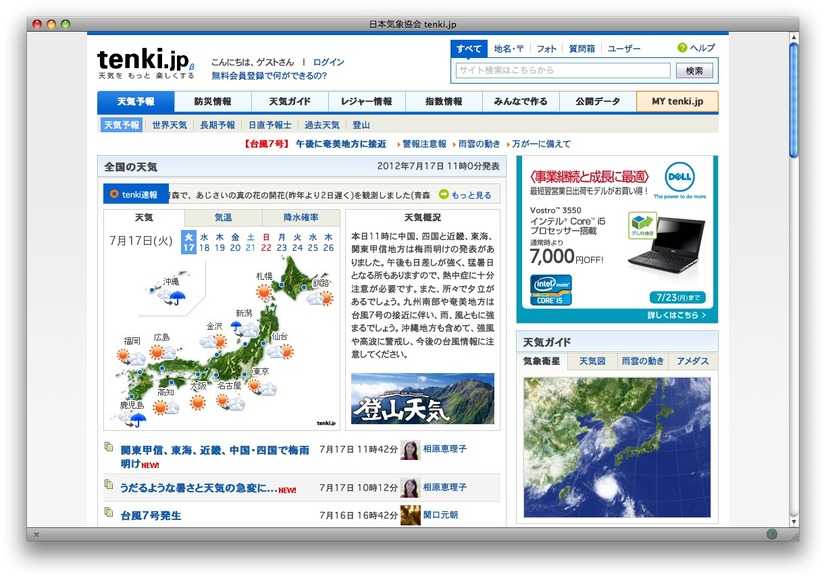
Task: Open the 指数情報 navigation tab
Action: [444, 102]
